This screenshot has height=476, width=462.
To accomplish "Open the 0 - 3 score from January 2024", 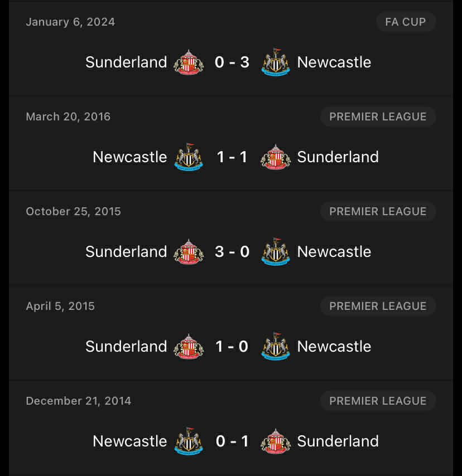I will pyautogui.click(x=232, y=62).
